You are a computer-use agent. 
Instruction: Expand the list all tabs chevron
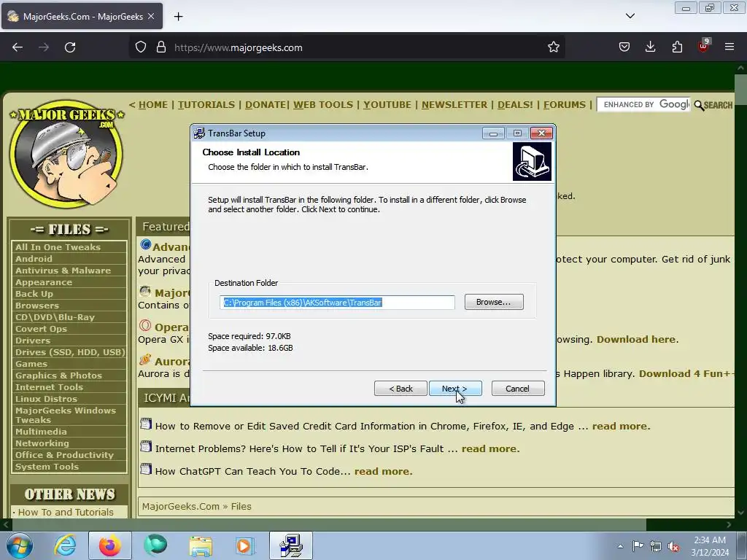pyautogui.click(x=630, y=16)
